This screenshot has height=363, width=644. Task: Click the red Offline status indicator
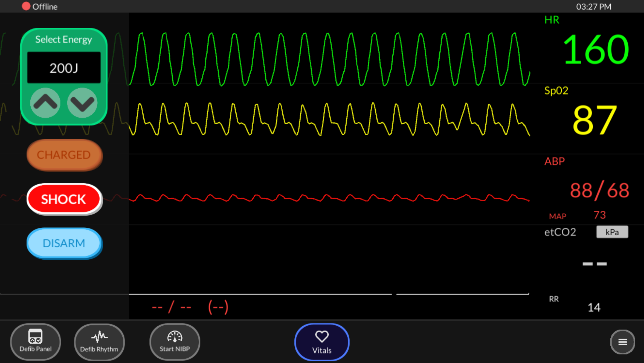(x=26, y=6)
